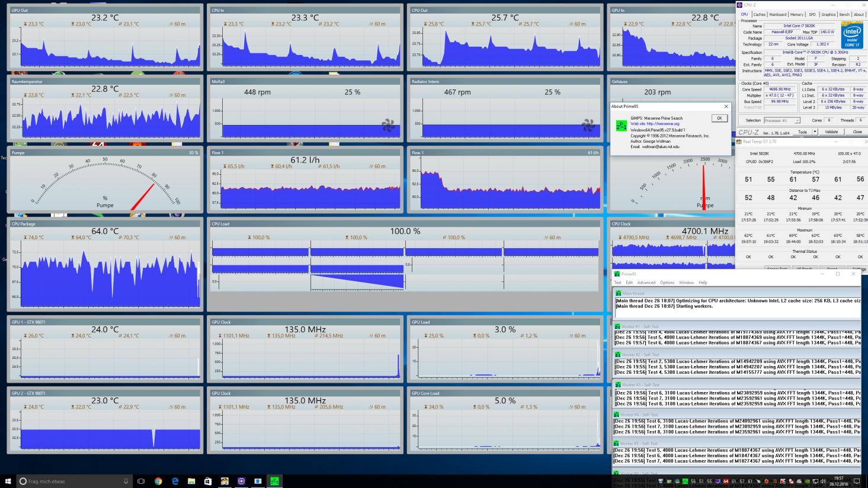The image size is (868, 488).
Task: Open the Bench tab in CPU-Z
Action: coord(844,14)
